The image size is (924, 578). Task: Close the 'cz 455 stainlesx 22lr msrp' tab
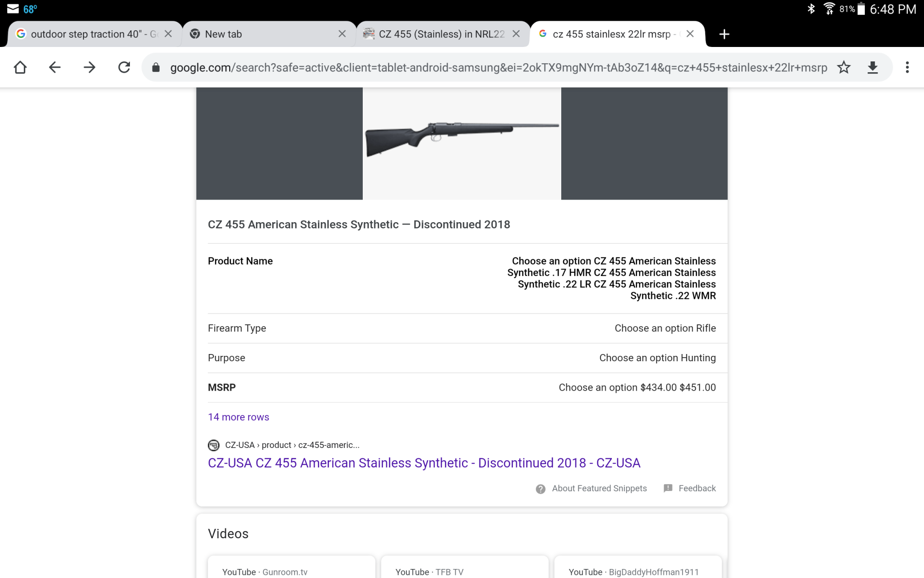click(x=690, y=34)
